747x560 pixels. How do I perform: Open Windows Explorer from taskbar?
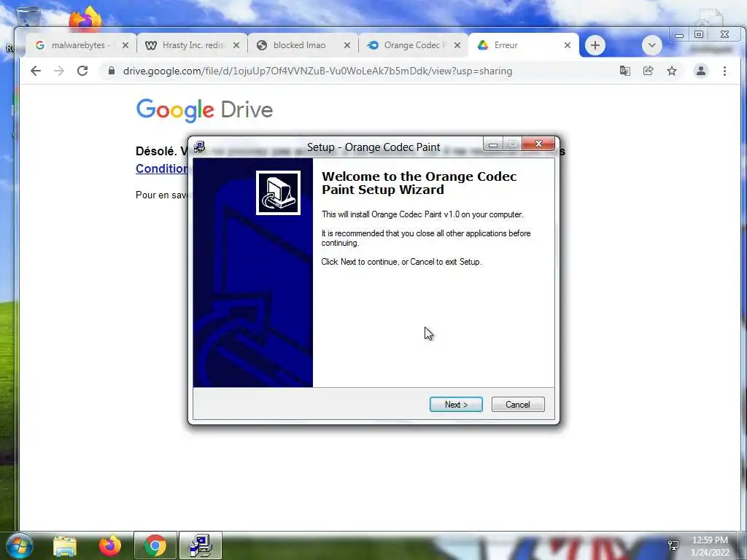[65, 545]
